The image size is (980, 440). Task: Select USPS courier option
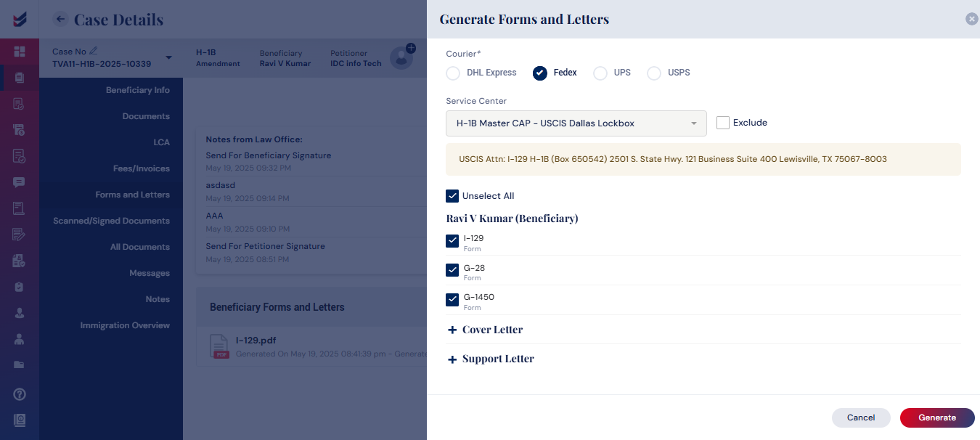[x=654, y=73]
